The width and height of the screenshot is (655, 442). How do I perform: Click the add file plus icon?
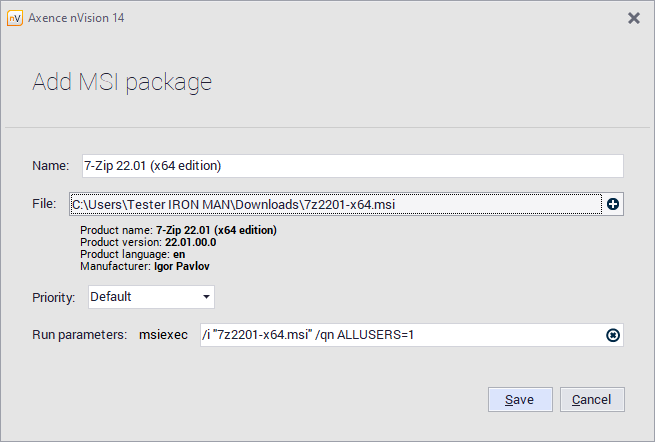[x=613, y=204]
